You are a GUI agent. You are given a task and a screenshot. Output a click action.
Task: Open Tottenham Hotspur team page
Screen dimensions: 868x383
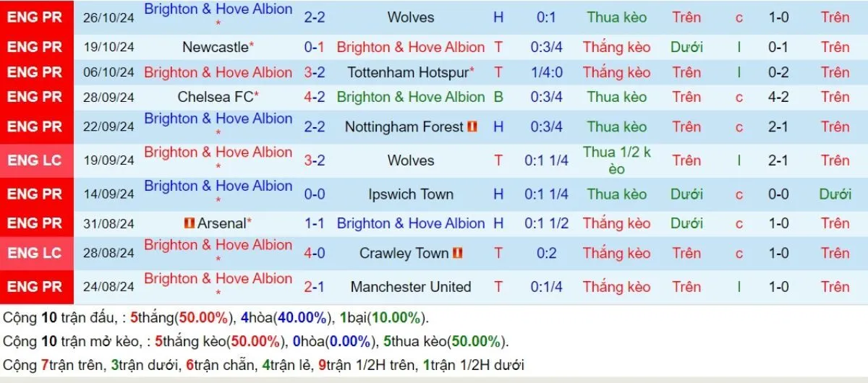tap(408, 72)
